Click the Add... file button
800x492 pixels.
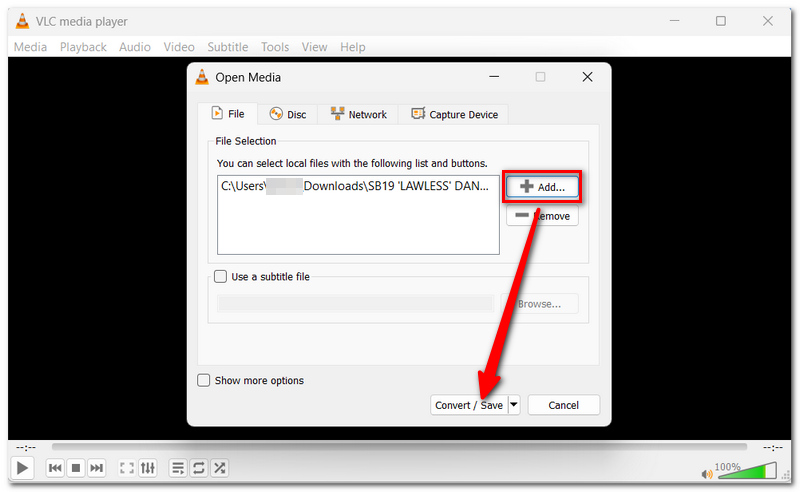(542, 187)
